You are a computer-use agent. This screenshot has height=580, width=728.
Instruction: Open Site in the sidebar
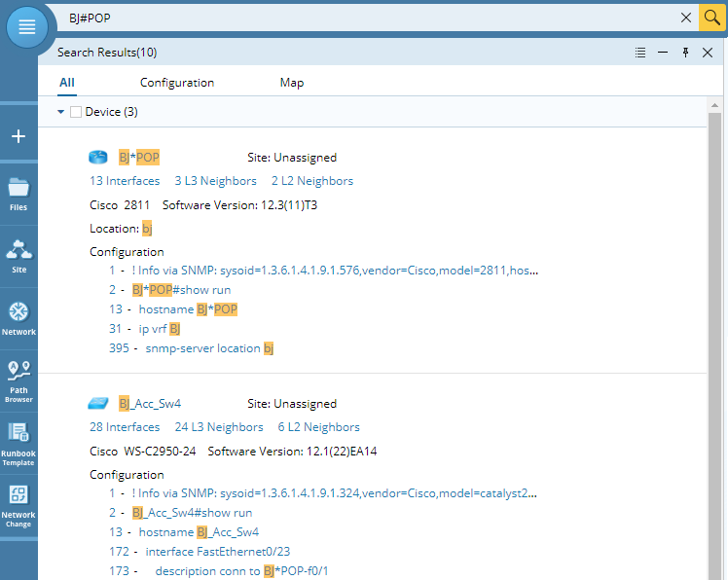(x=18, y=256)
